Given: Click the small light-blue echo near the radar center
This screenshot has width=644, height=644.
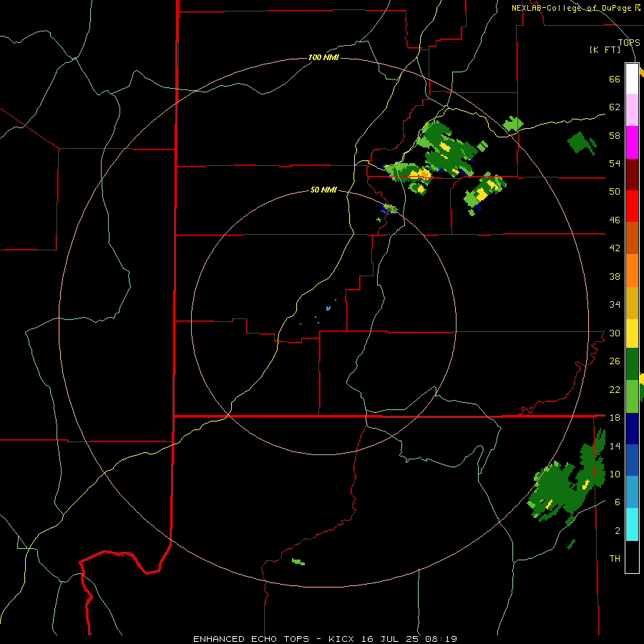Looking at the screenshot, I should point(328,308).
